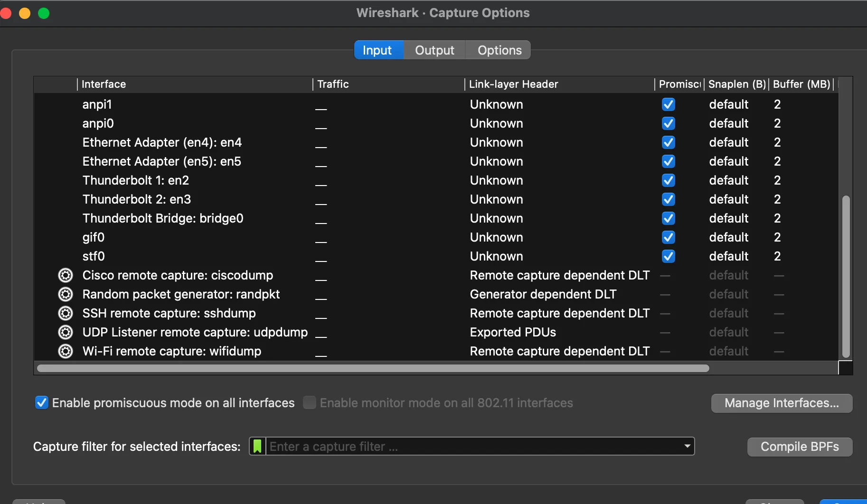Open Random packet generator randpkt settings gear
The image size is (867, 504).
pos(66,294)
